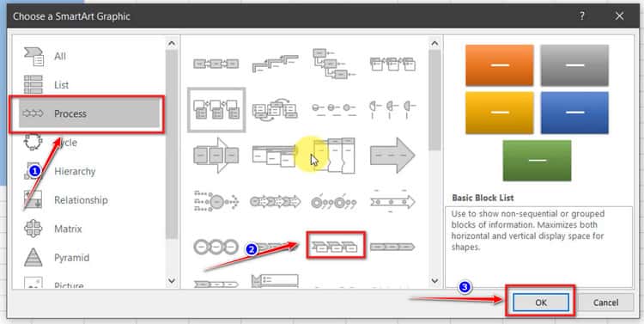Confirm selection with the OK button

540,303
